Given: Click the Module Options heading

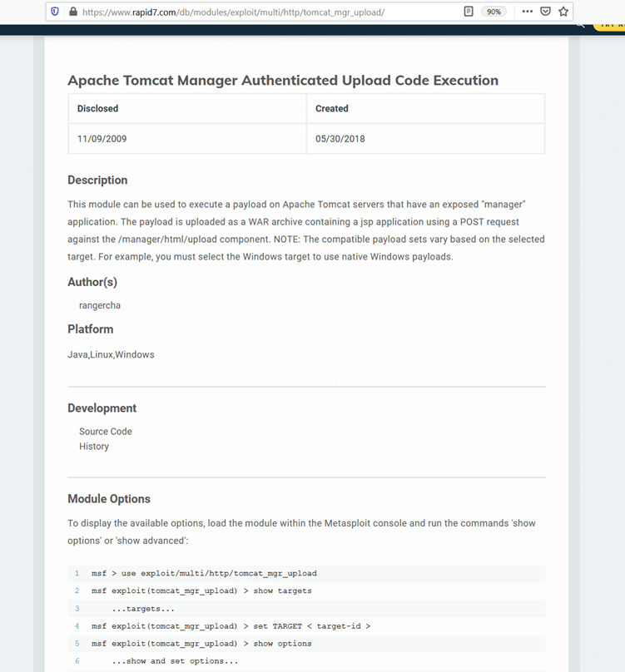Looking at the screenshot, I should [x=109, y=499].
